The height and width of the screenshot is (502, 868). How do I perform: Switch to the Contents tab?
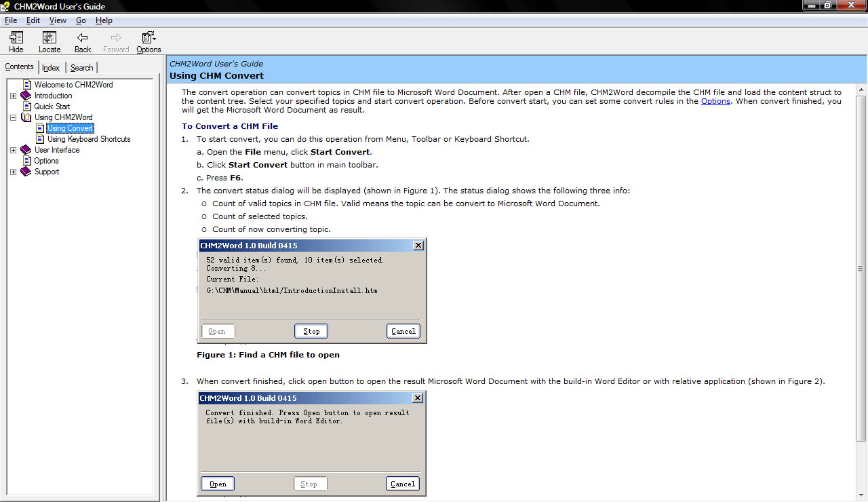point(19,66)
